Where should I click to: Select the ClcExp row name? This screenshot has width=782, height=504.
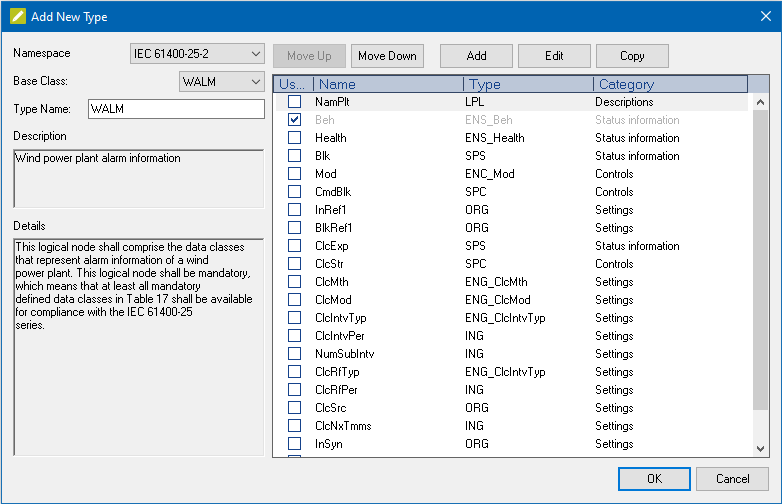point(332,246)
